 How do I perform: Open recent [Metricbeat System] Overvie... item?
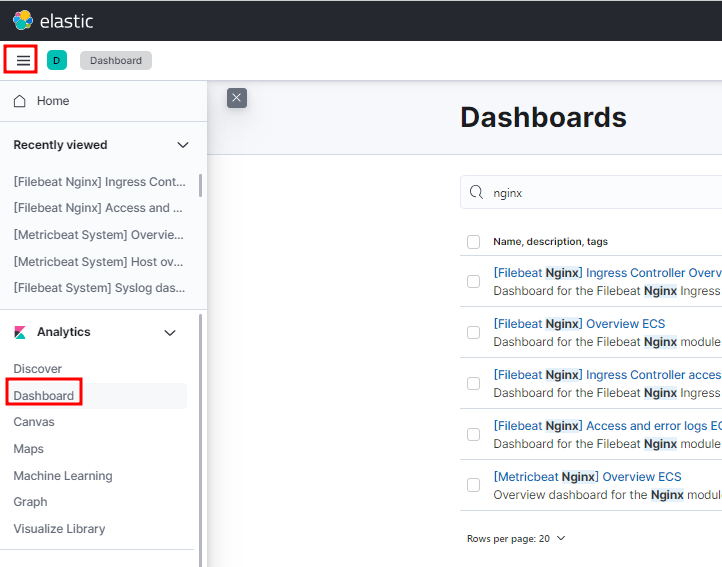click(99, 235)
